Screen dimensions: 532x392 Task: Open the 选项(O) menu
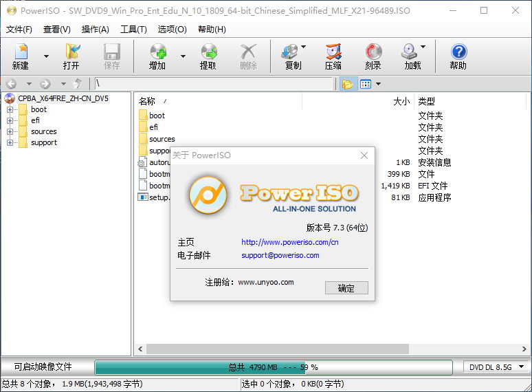pos(173,30)
